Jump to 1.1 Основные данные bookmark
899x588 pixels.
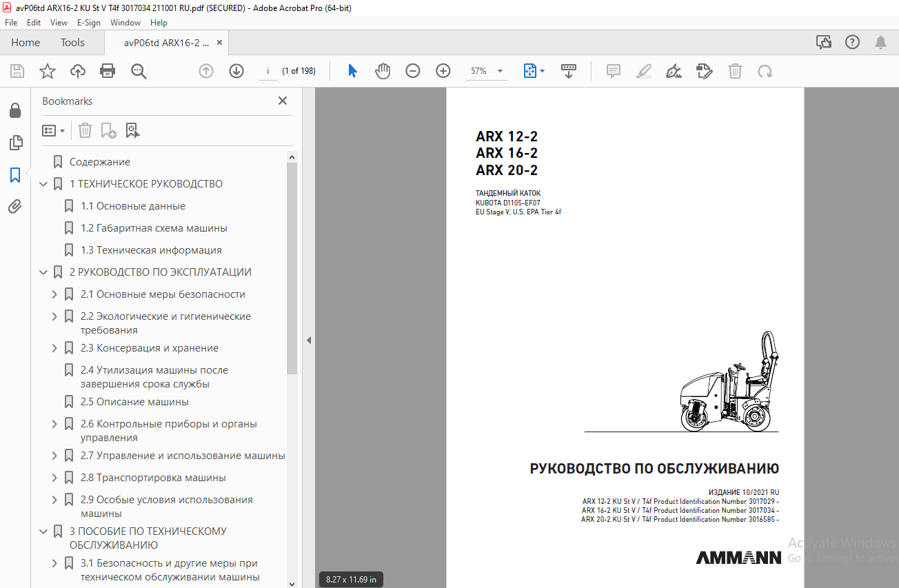coord(133,206)
